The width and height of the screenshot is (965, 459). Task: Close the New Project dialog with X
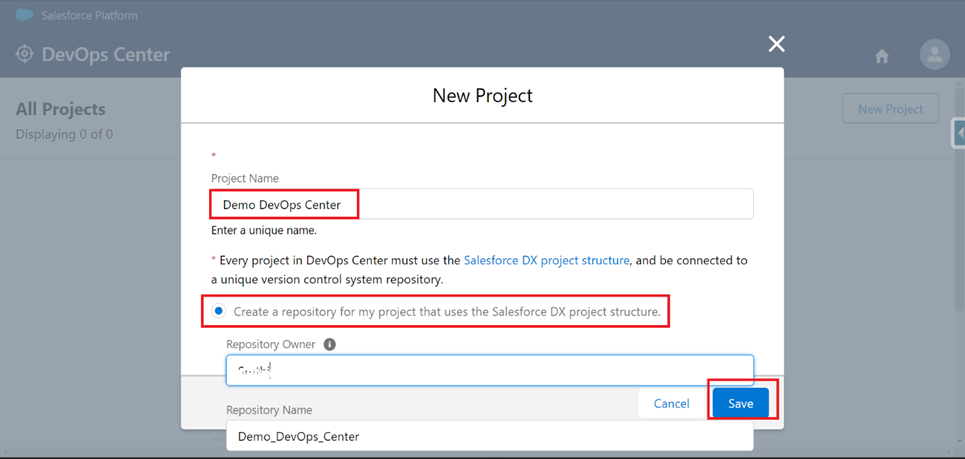point(777,44)
